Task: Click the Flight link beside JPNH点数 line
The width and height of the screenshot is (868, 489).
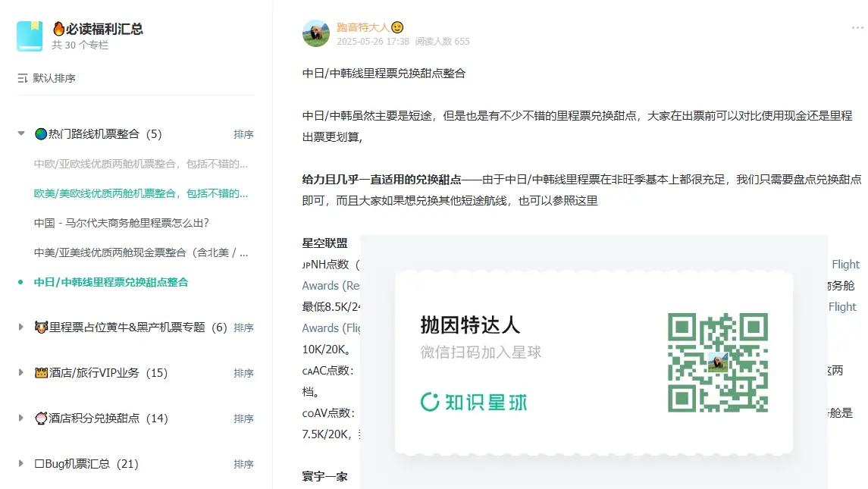Action: [845, 265]
